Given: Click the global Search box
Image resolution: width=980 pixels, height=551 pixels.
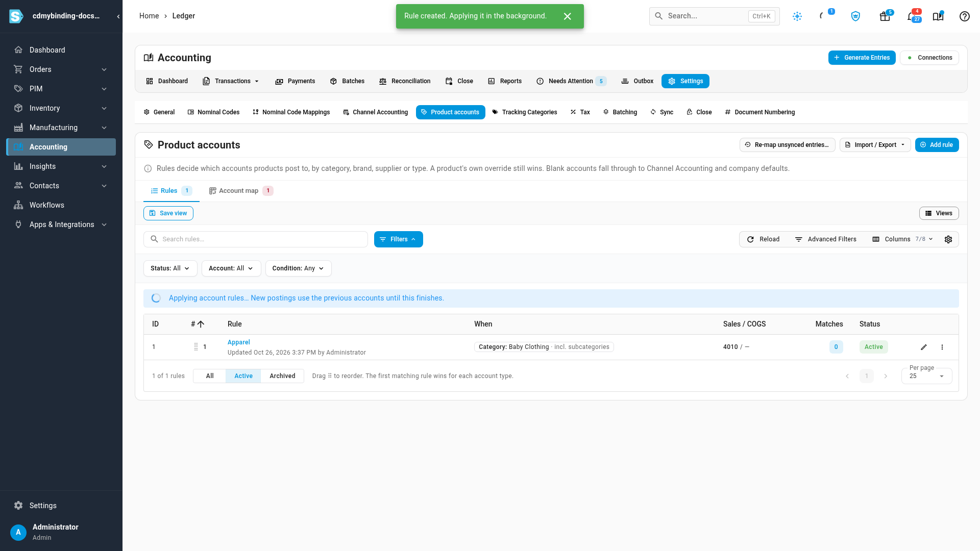Looking at the screenshot, I should click(715, 16).
